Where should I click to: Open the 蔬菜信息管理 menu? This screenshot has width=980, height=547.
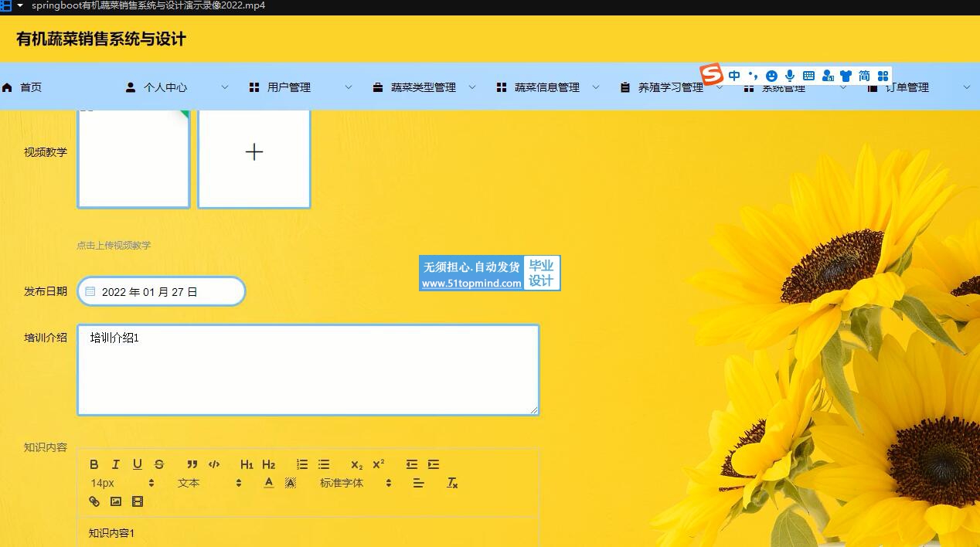click(538, 87)
